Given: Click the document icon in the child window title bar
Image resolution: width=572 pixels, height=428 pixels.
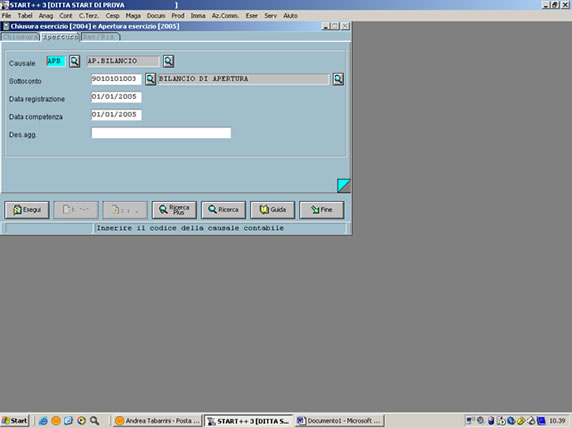Looking at the screenshot, I should pyautogui.click(x=5, y=26).
